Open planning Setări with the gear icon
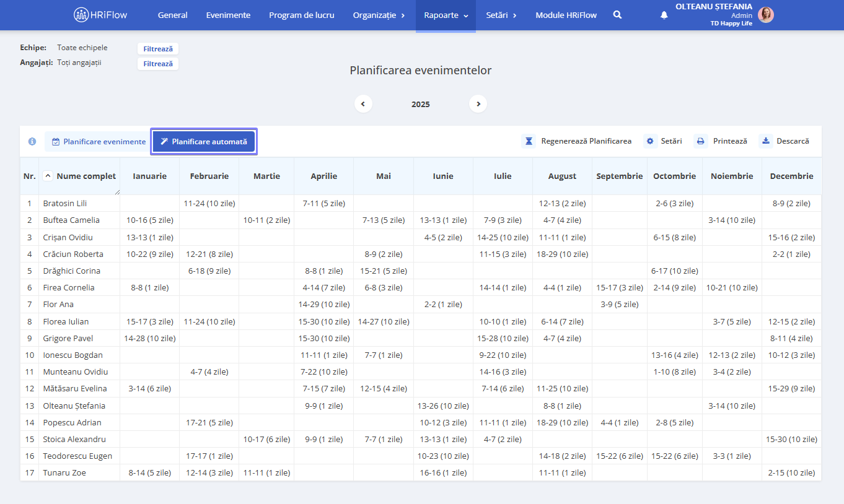 point(664,141)
